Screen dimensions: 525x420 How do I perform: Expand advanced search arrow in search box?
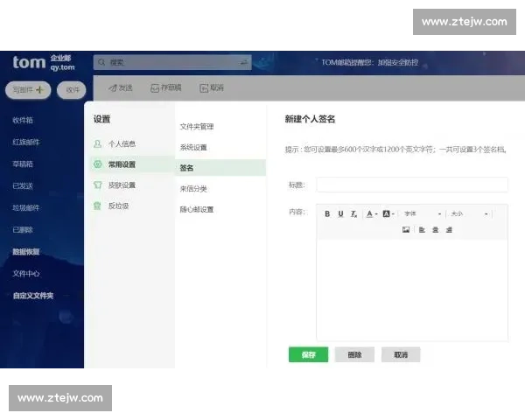tap(244, 62)
